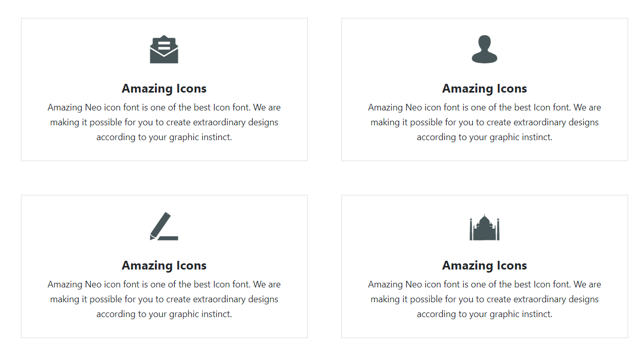
Task: Click description text in envelope card
Action: coord(164,122)
